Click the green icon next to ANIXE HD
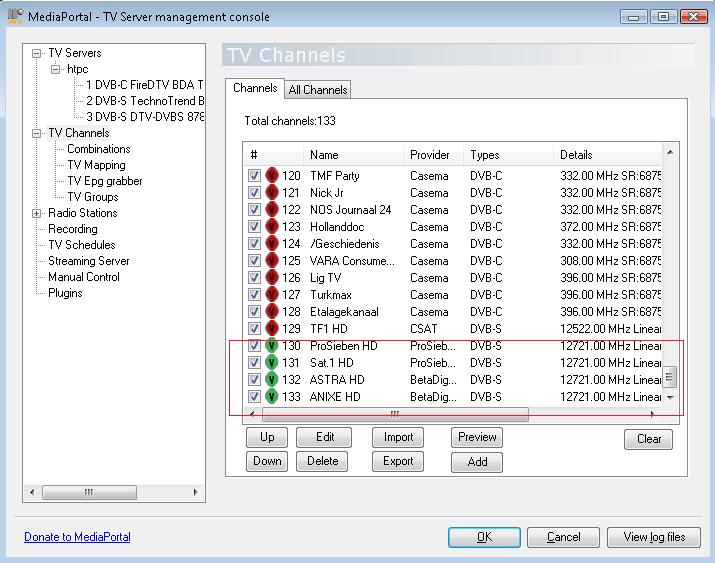Viewport: 715px width, 563px height. click(272, 397)
